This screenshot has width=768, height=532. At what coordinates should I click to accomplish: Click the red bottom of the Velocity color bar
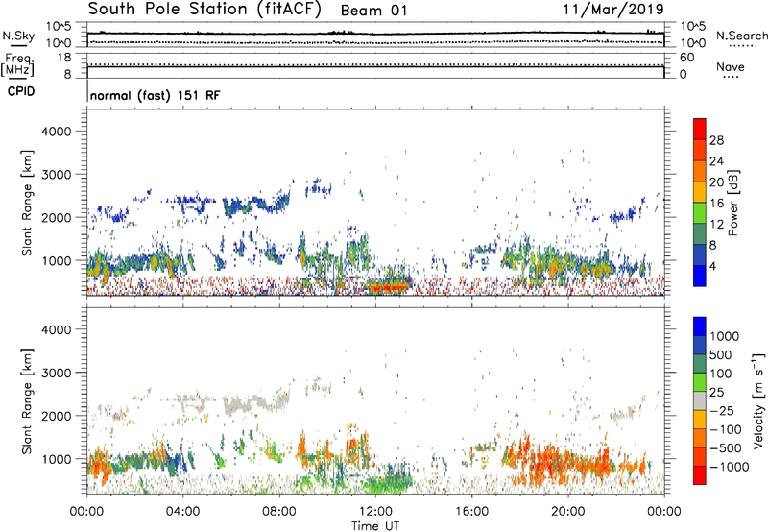(x=700, y=475)
